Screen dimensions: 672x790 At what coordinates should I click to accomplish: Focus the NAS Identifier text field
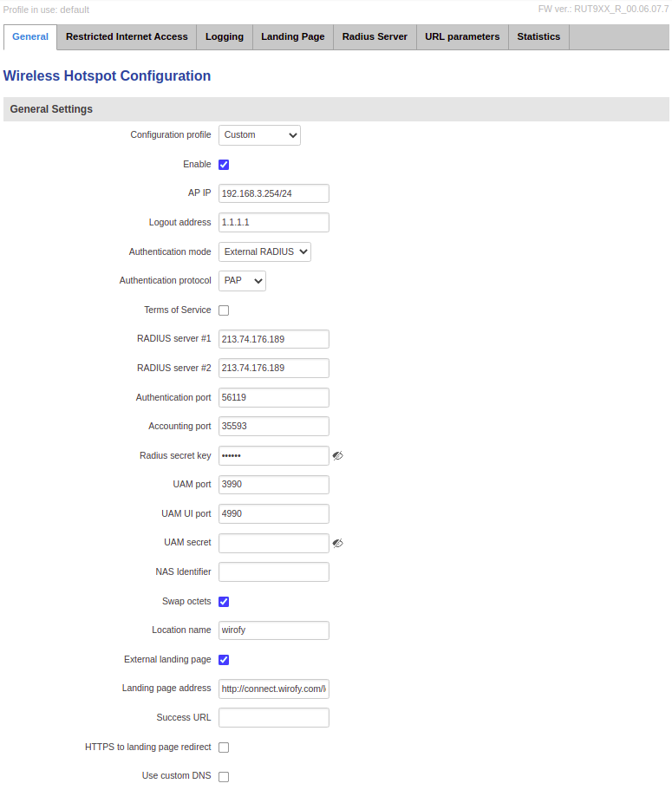tap(273, 572)
